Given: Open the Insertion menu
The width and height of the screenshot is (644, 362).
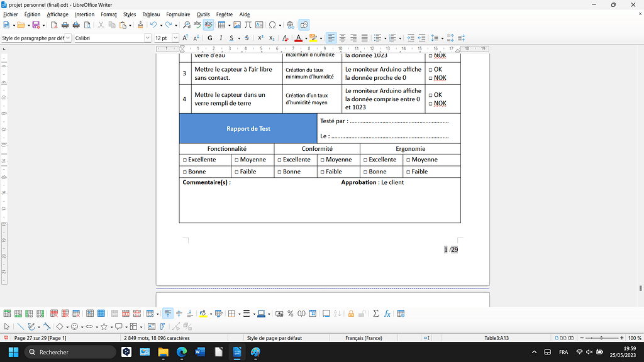Looking at the screenshot, I should [85, 14].
